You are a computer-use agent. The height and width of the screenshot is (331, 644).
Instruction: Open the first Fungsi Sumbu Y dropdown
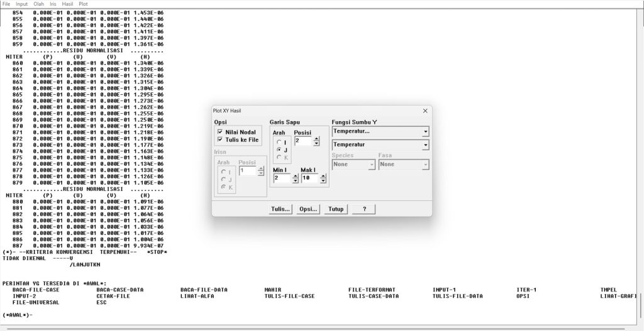[x=425, y=131]
